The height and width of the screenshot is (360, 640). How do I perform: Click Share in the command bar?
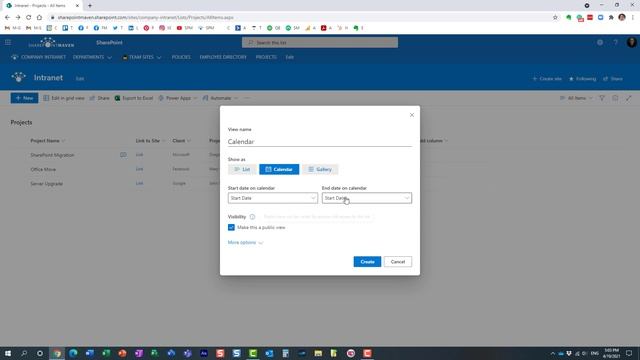pos(100,98)
